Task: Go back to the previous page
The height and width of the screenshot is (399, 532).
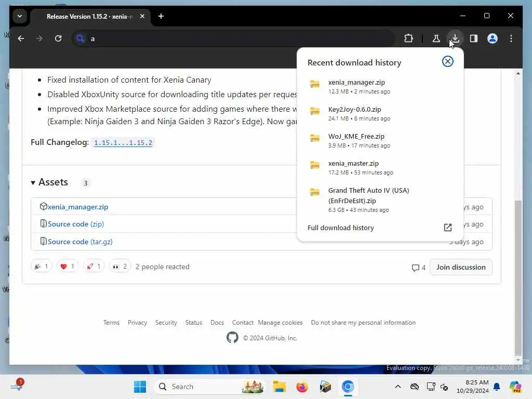Action: coord(21,38)
